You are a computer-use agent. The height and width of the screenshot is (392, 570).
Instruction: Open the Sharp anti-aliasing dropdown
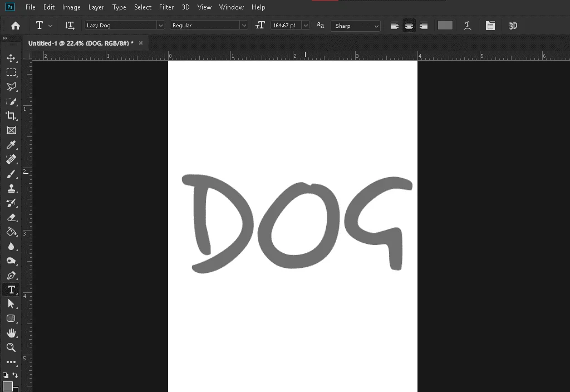pyautogui.click(x=356, y=26)
